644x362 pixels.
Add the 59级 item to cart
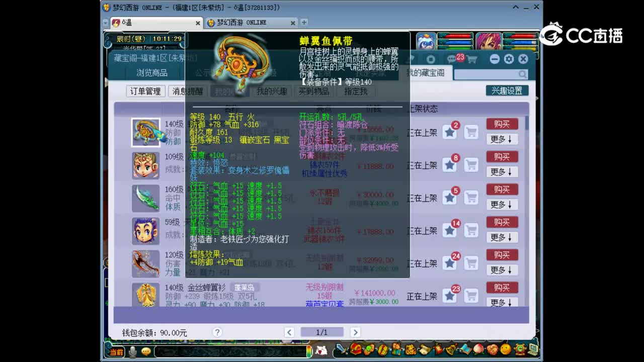click(471, 230)
